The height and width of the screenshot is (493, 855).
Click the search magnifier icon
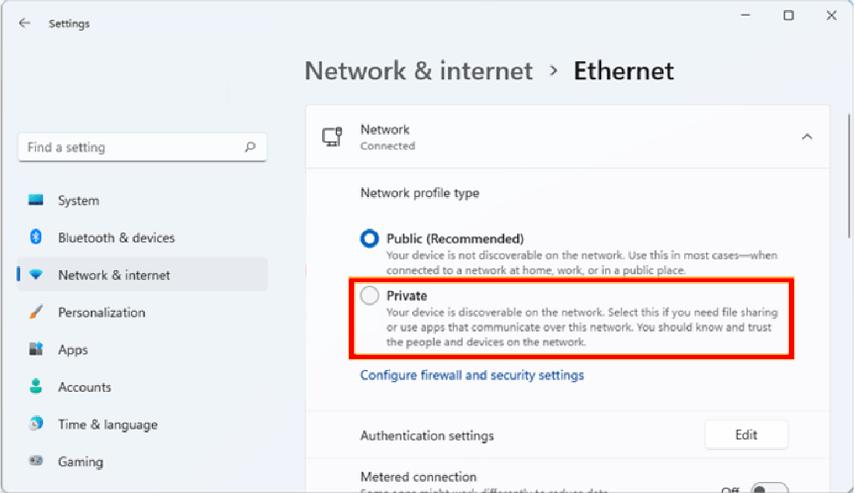click(250, 147)
